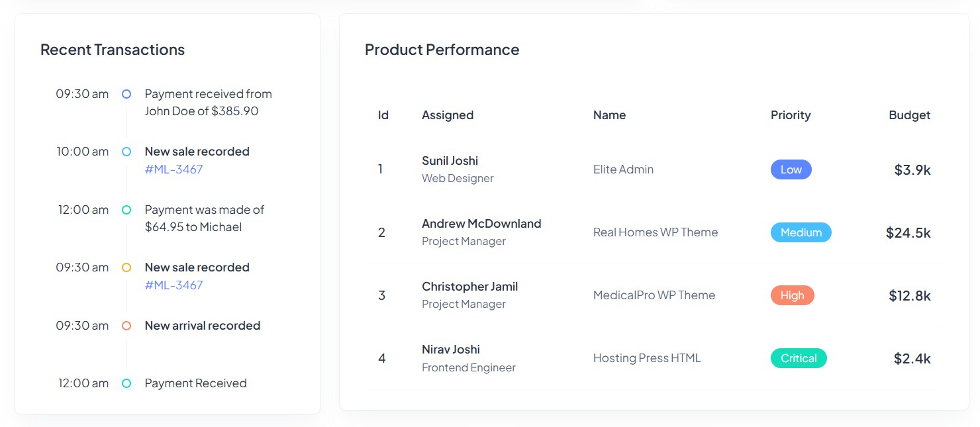Click MedicalPro WP Theme product name
This screenshot has width=980, height=427.
(x=654, y=295)
